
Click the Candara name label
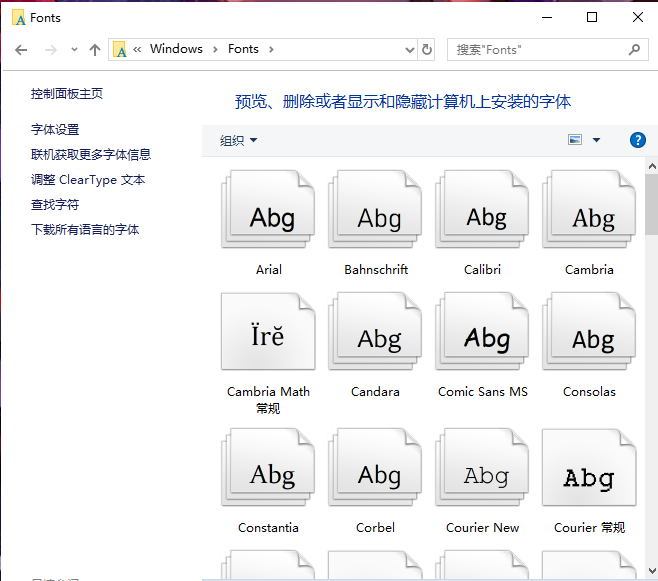click(x=375, y=392)
